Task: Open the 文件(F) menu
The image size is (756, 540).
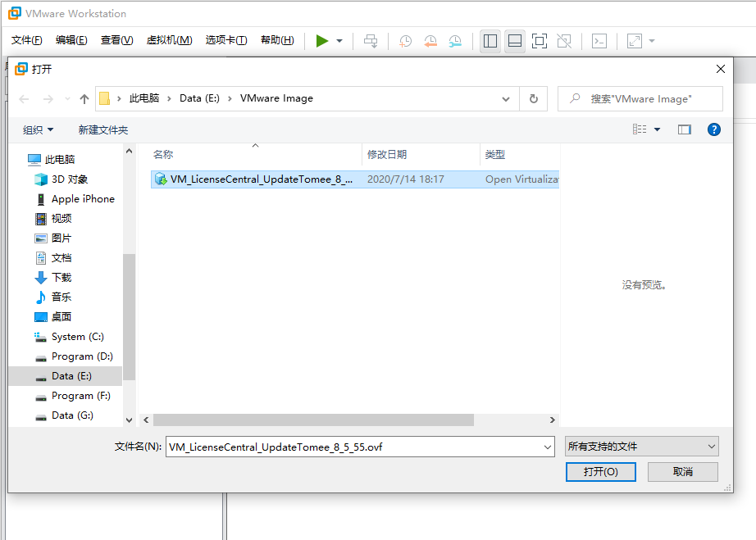Action: [26, 40]
